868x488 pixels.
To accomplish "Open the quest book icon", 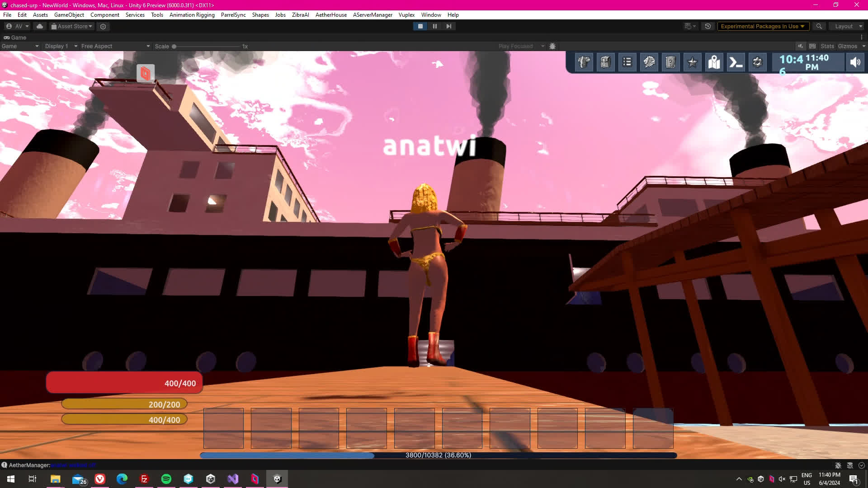I will tap(670, 62).
